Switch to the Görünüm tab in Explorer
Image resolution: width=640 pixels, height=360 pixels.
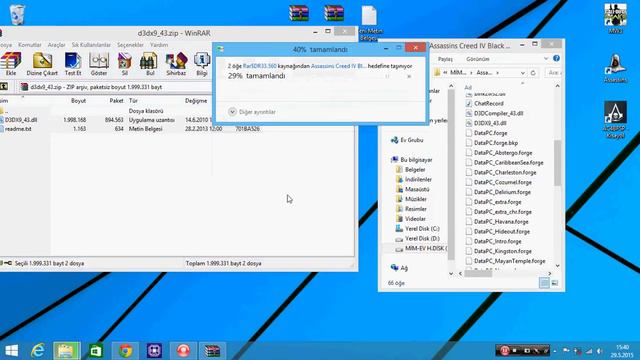tap(478, 59)
